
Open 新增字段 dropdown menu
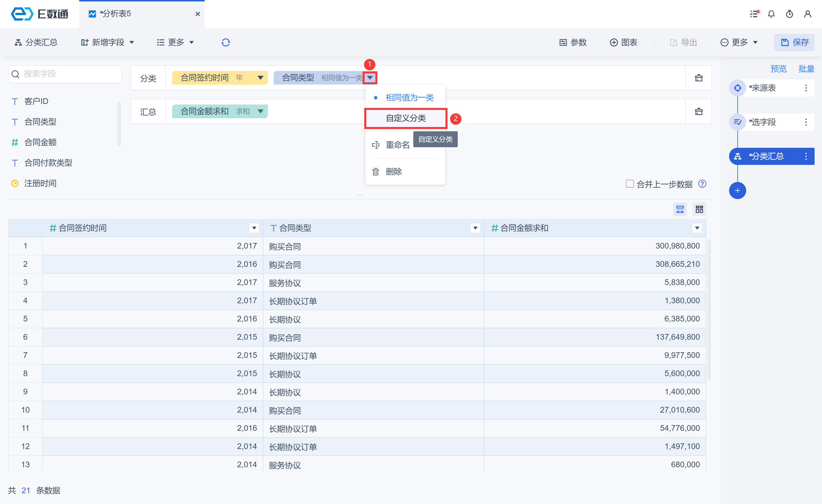(107, 42)
